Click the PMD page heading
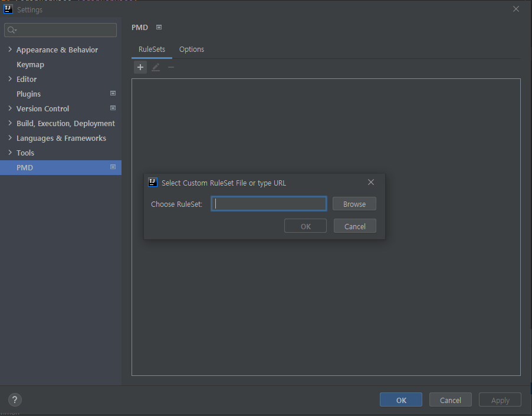The height and width of the screenshot is (416, 532). click(x=140, y=28)
